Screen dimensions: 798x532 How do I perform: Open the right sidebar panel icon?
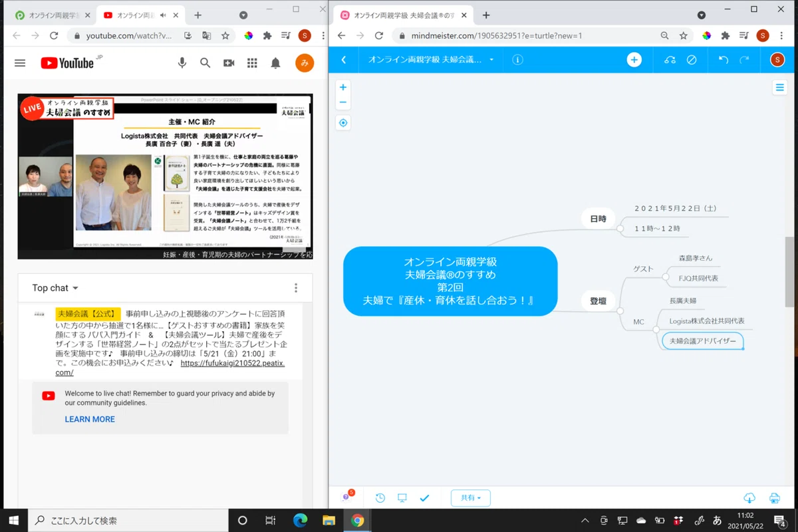point(779,87)
